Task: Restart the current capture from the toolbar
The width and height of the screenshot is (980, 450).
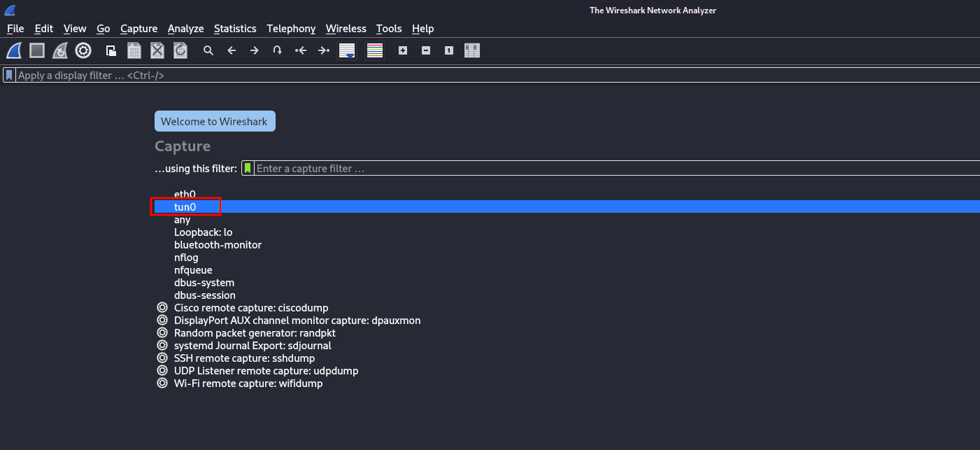Action: pos(60,50)
